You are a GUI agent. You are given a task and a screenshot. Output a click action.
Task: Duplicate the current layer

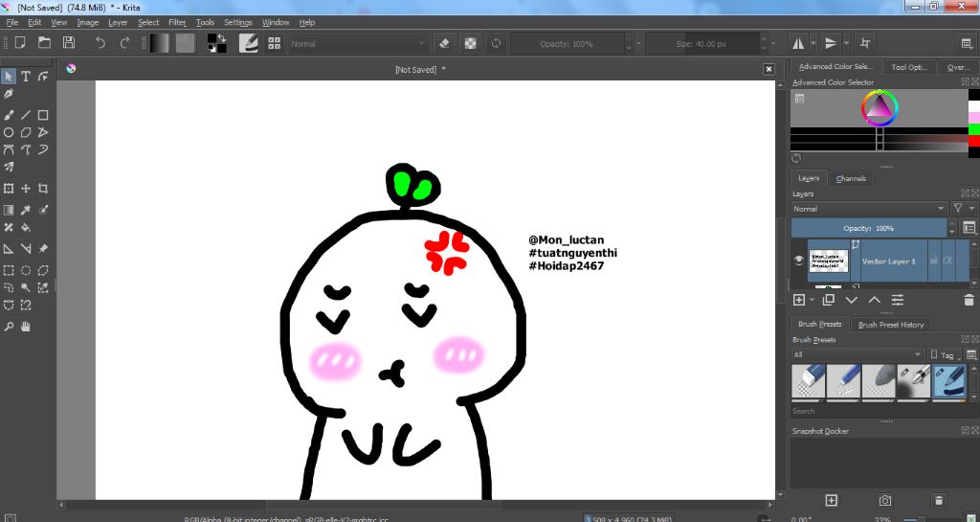pyautogui.click(x=828, y=300)
